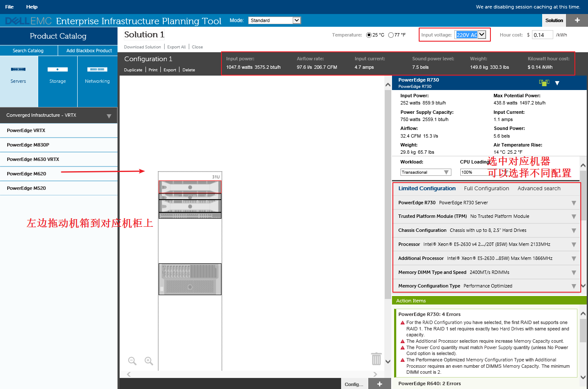The image size is (588, 389).
Task: Select 77 °F temperature unit
Action: 391,35
